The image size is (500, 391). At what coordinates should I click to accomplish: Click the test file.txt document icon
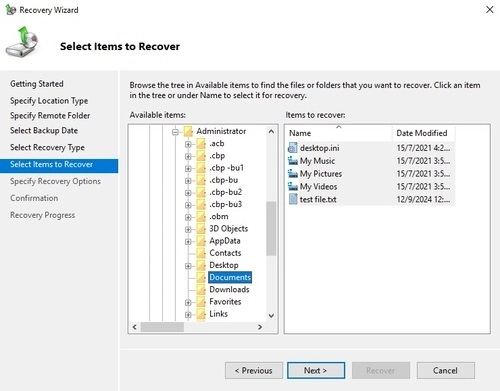click(293, 199)
